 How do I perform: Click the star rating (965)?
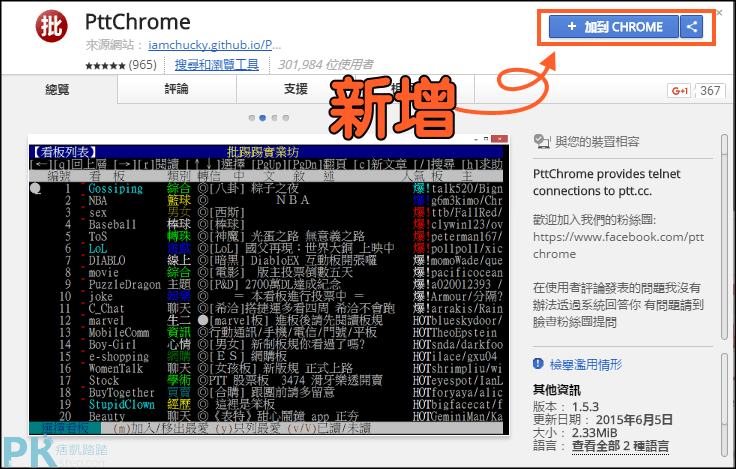click(121, 65)
